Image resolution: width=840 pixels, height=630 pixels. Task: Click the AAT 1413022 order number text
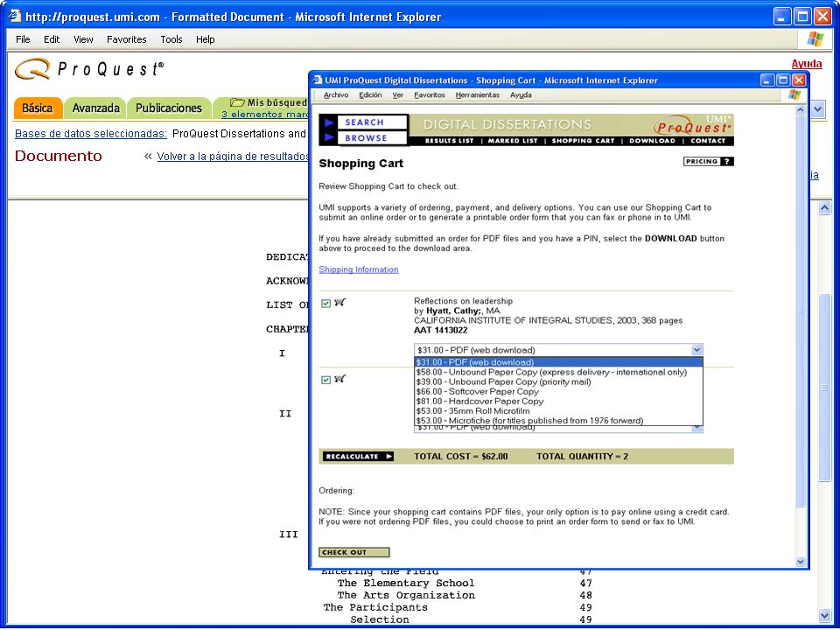coord(441,330)
